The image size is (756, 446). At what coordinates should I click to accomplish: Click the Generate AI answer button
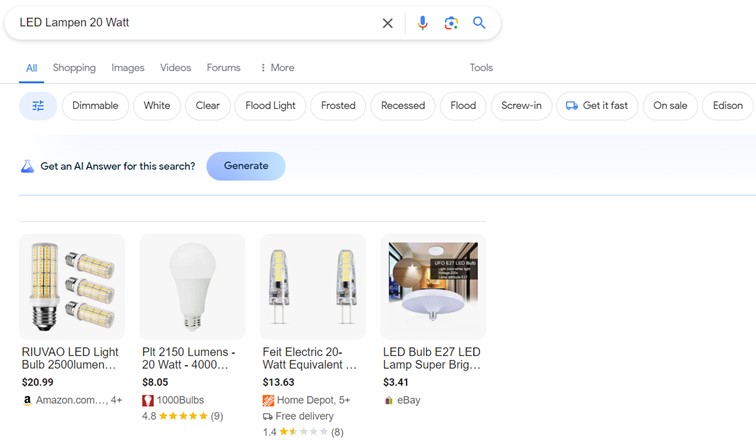tap(246, 166)
